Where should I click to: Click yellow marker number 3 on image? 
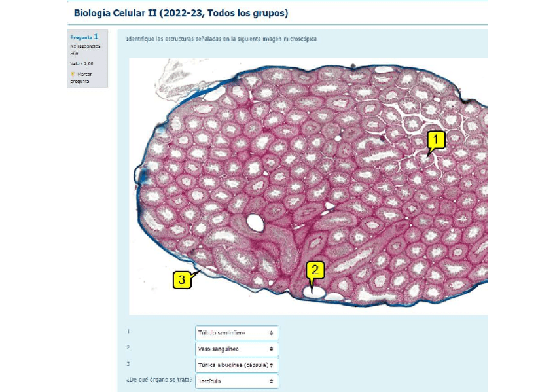(x=182, y=279)
